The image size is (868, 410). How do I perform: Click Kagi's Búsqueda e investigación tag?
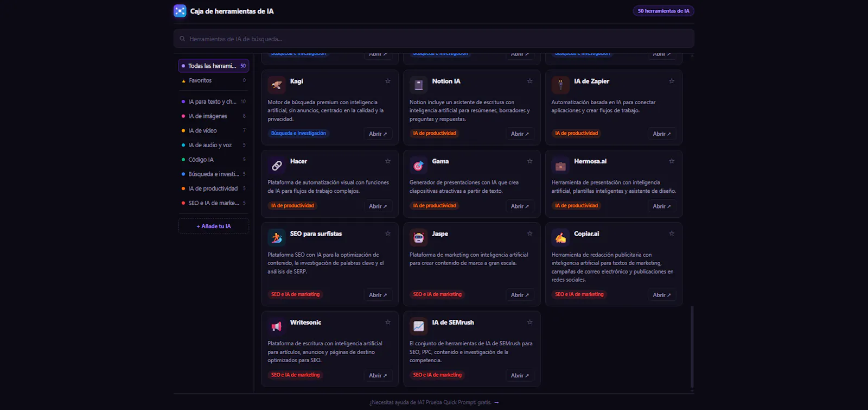(298, 133)
